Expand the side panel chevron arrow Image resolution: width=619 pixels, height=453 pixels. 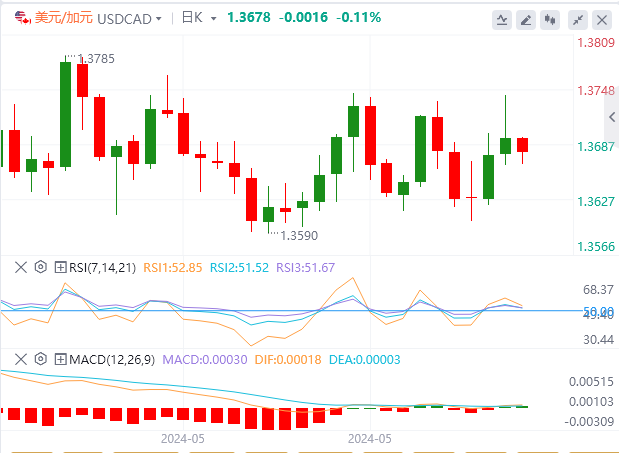612,117
